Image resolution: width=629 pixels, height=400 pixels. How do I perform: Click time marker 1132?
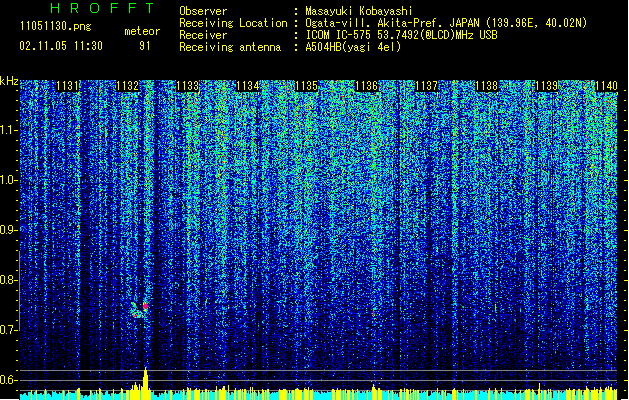pyautogui.click(x=128, y=86)
